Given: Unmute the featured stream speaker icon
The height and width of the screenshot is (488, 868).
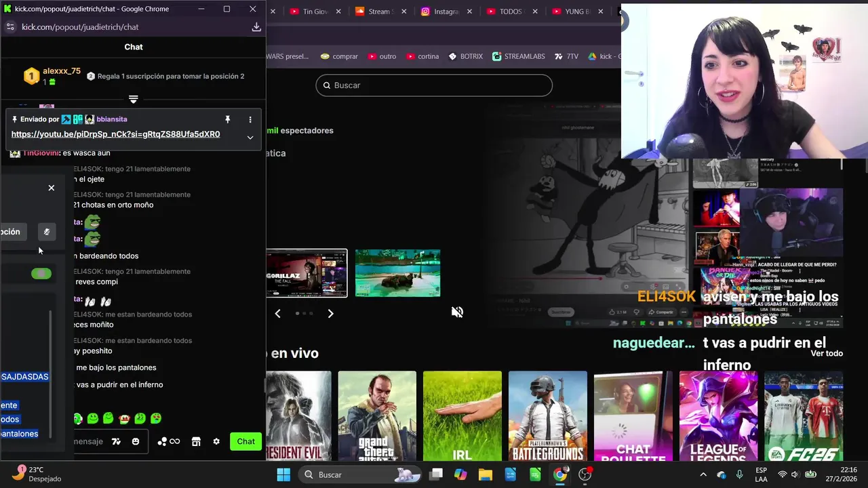Looking at the screenshot, I should pyautogui.click(x=457, y=312).
